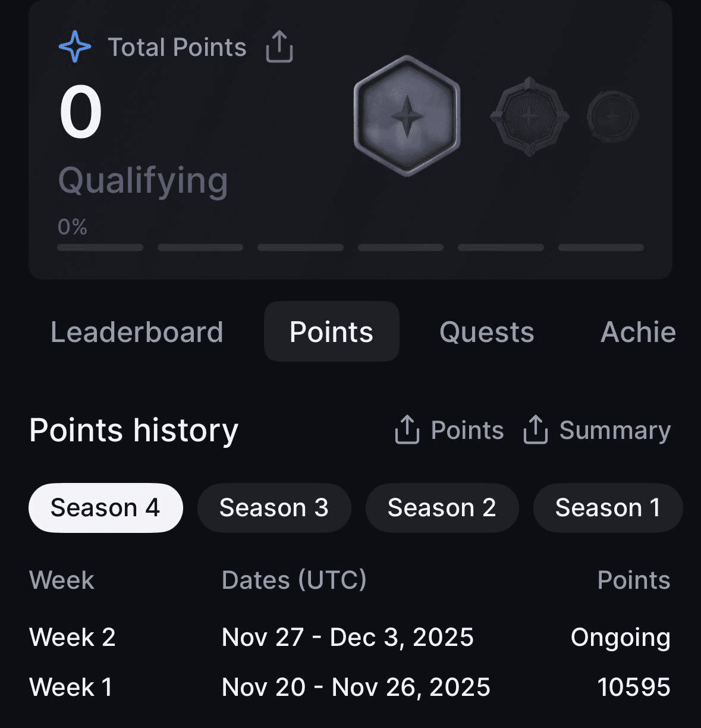Click the Week 1 points value 10595
The height and width of the screenshot is (728, 701).
[633, 687]
